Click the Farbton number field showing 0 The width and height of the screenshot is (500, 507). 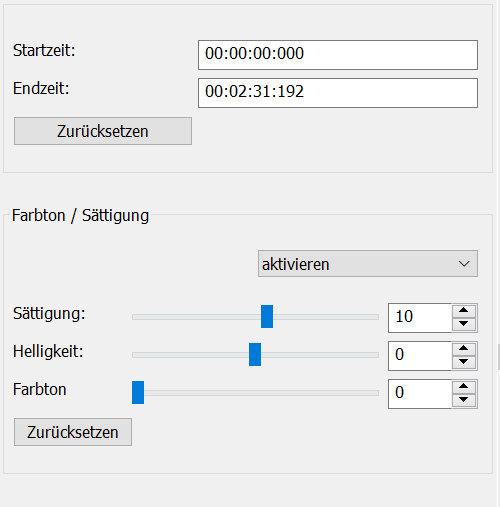[420, 394]
